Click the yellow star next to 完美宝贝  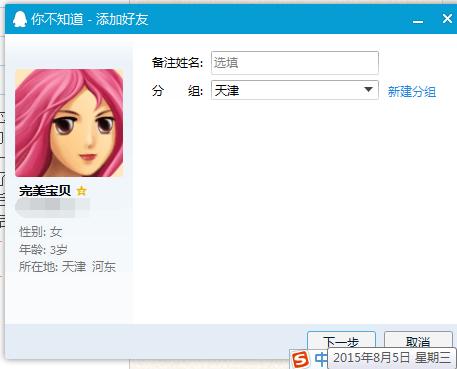(81, 191)
